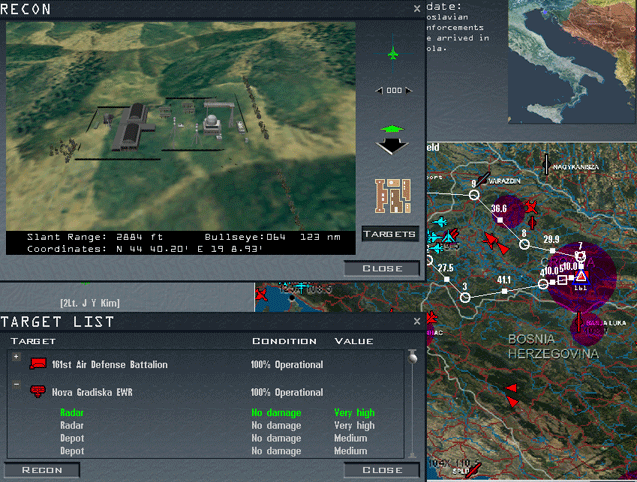The image size is (637, 482).
Task: Close Recon window via top-right X
Action: tap(417, 9)
